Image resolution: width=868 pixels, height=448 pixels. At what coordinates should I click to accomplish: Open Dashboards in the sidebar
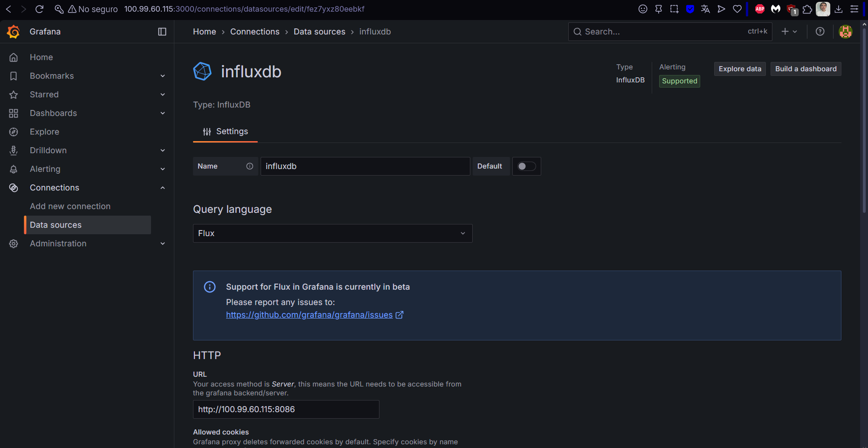53,113
